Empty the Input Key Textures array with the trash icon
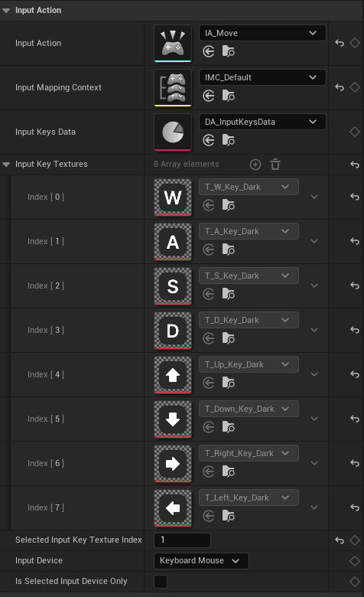This screenshot has height=597, width=364. 275,165
